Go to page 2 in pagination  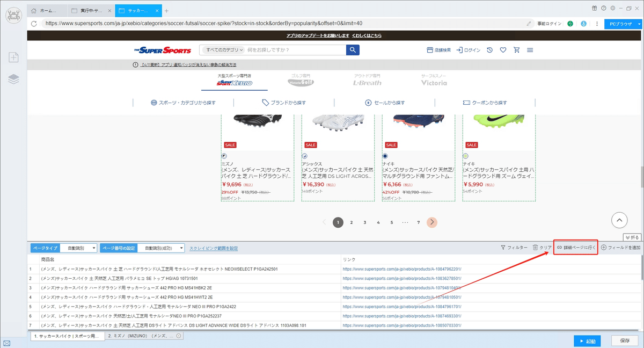click(x=352, y=222)
